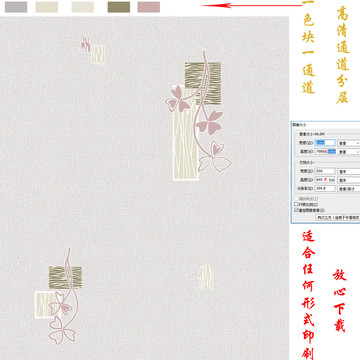Click the document height input field
This screenshot has width=360, height=360.
(325, 180)
